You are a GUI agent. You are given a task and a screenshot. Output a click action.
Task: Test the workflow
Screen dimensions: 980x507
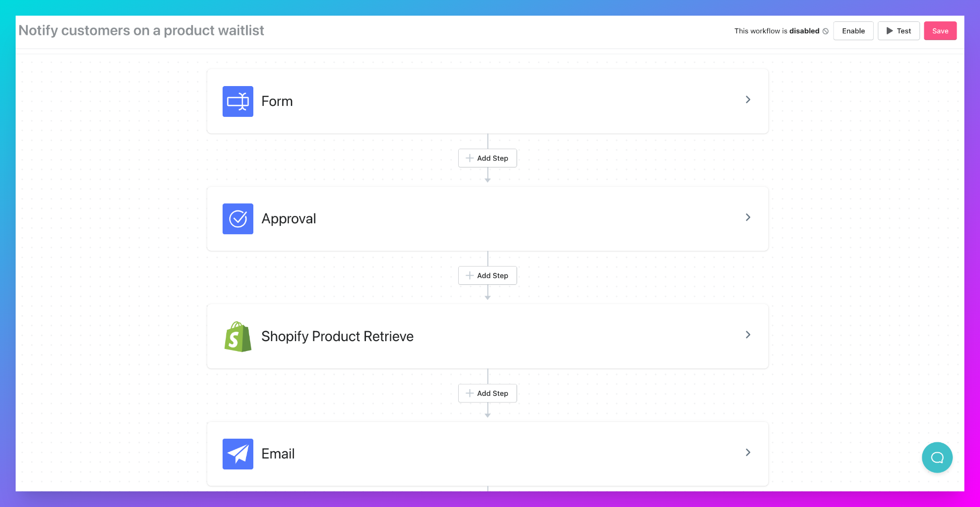[898, 31]
